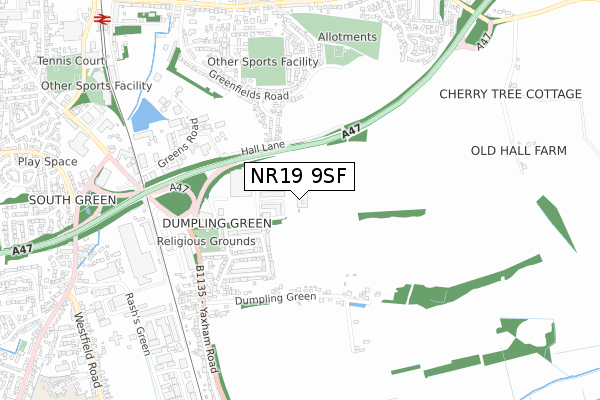Click the Play Space label
Image resolution: width=600 pixels, height=400 pixels.
tap(47, 162)
